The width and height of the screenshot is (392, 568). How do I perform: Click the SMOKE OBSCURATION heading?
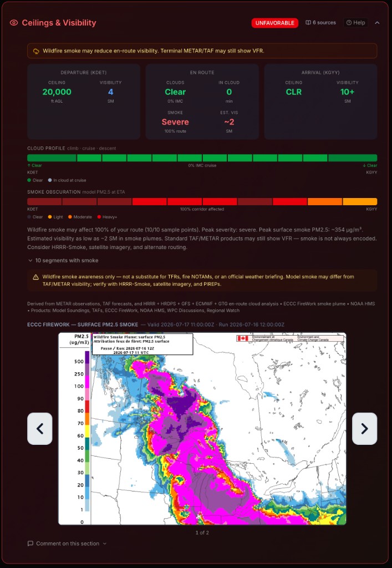point(54,192)
